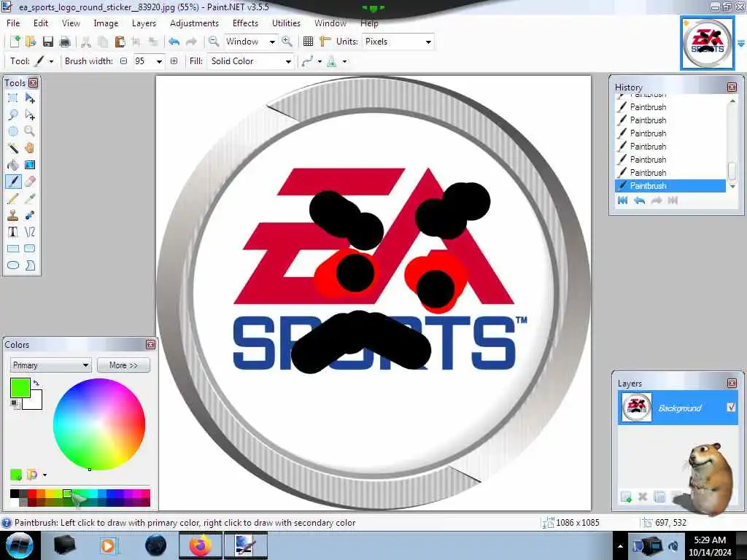Open the Image menu
This screenshot has width=747, height=560.
tap(106, 23)
